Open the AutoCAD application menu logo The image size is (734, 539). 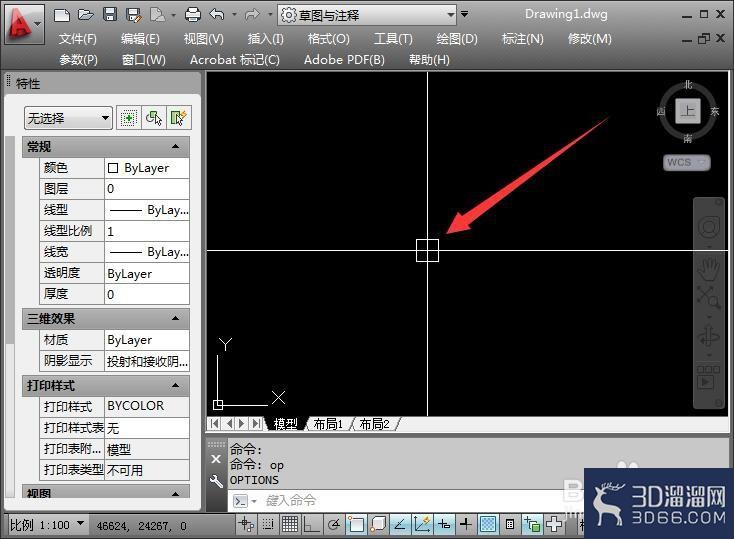point(24,24)
